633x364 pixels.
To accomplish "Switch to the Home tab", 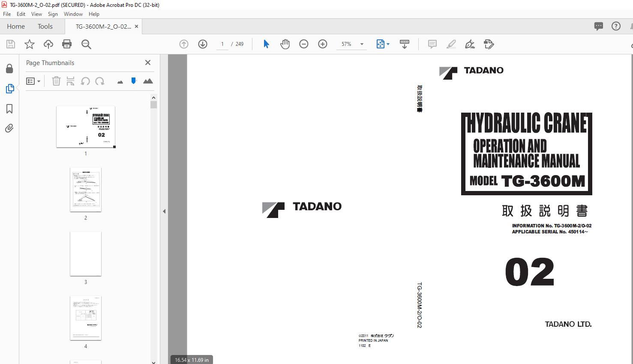I will coord(16,27).
